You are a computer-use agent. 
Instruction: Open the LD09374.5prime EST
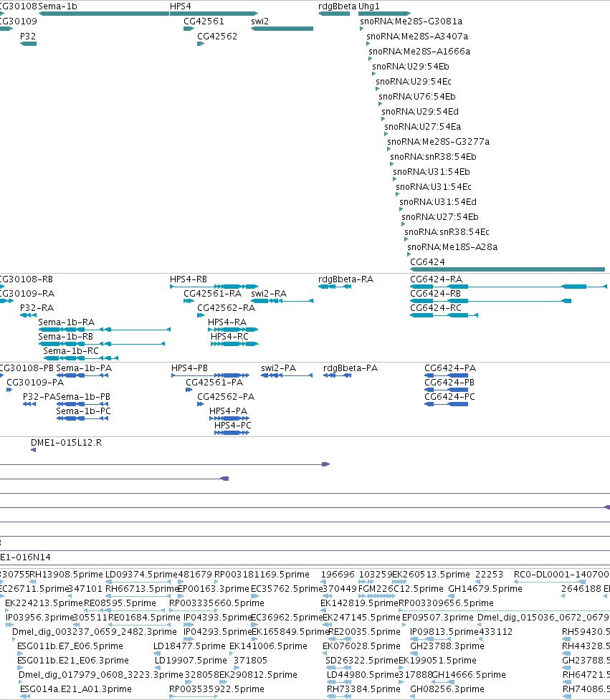click(x=138, y=582)
